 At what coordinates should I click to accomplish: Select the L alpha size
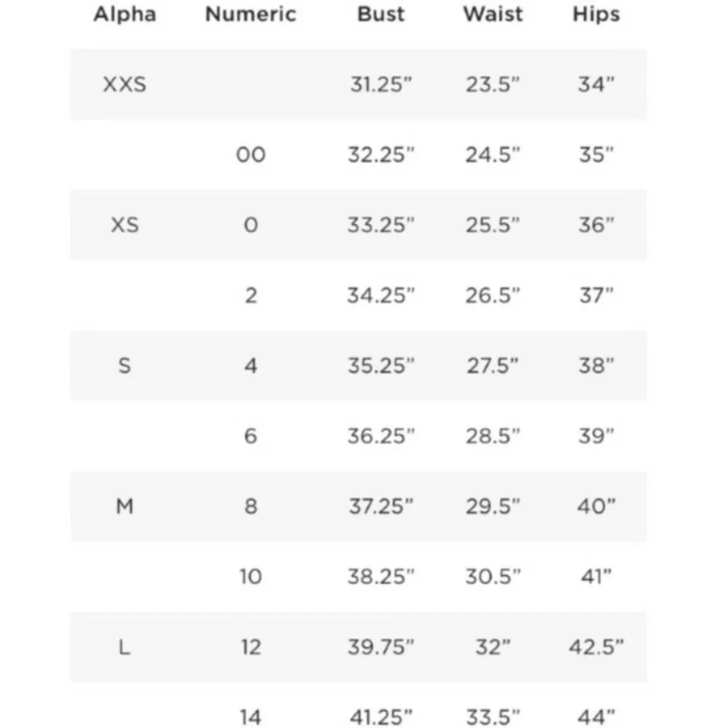coord(124,646)
